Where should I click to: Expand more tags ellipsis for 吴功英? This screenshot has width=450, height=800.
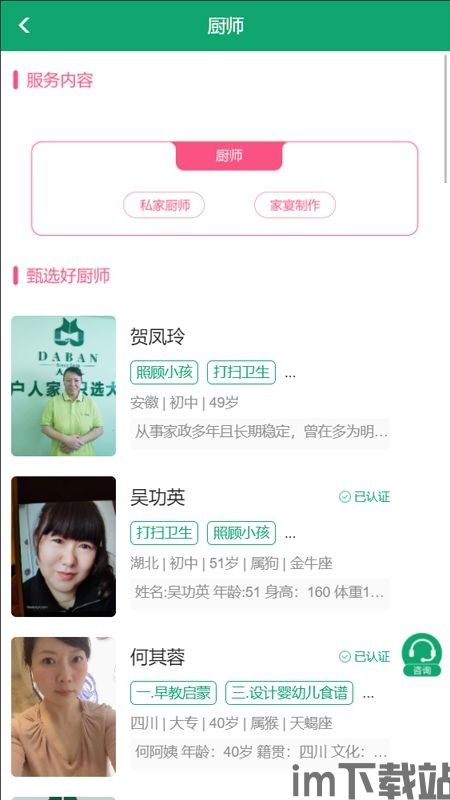pos(290,536)
